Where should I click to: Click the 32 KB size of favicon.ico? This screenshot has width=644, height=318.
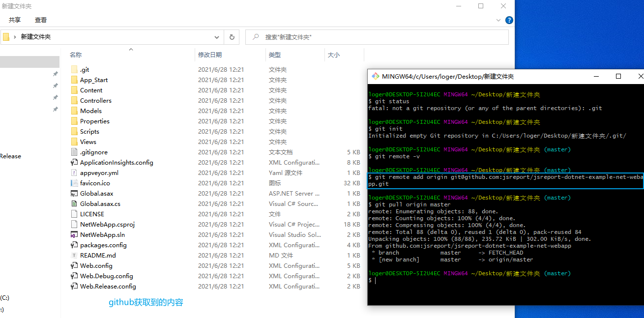pyautogui.click(x=352, y=183)
